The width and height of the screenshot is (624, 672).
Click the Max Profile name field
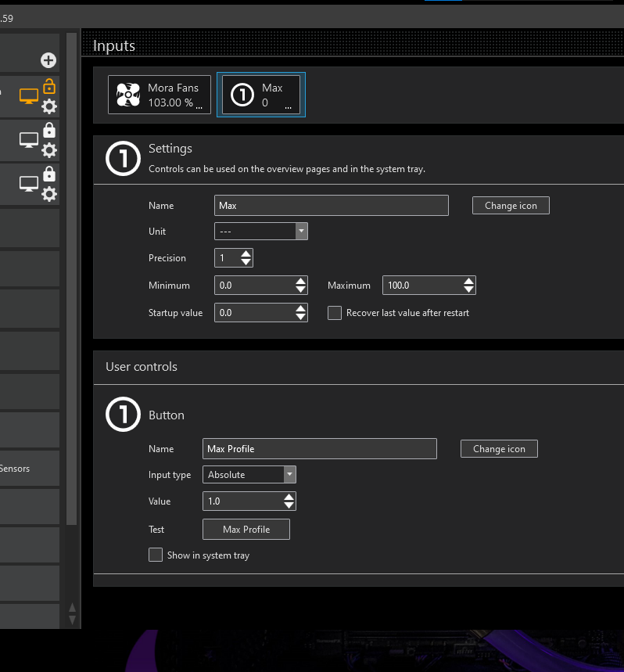319,449
